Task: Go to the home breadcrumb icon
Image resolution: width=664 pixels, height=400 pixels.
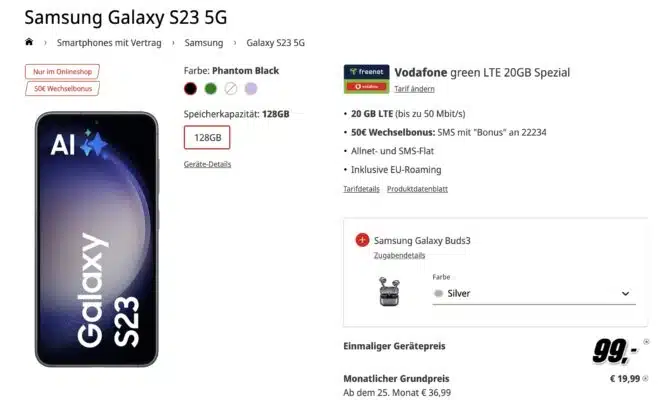Action: pos(29,42)
